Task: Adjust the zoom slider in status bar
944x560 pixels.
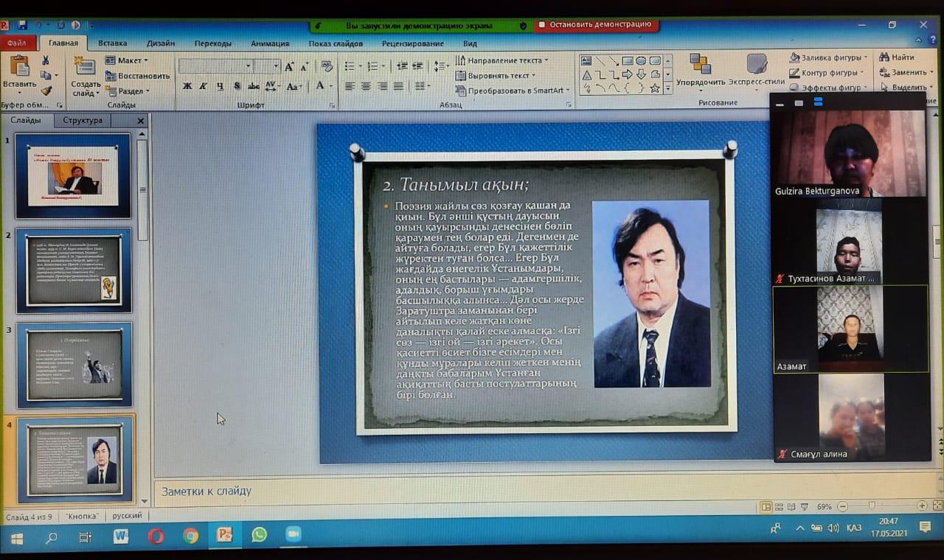Action: click(872, 506)
